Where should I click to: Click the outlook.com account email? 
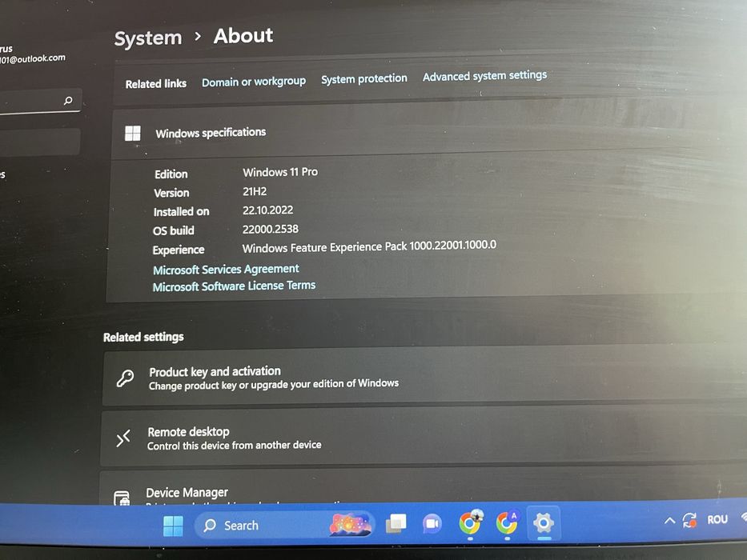32,59
